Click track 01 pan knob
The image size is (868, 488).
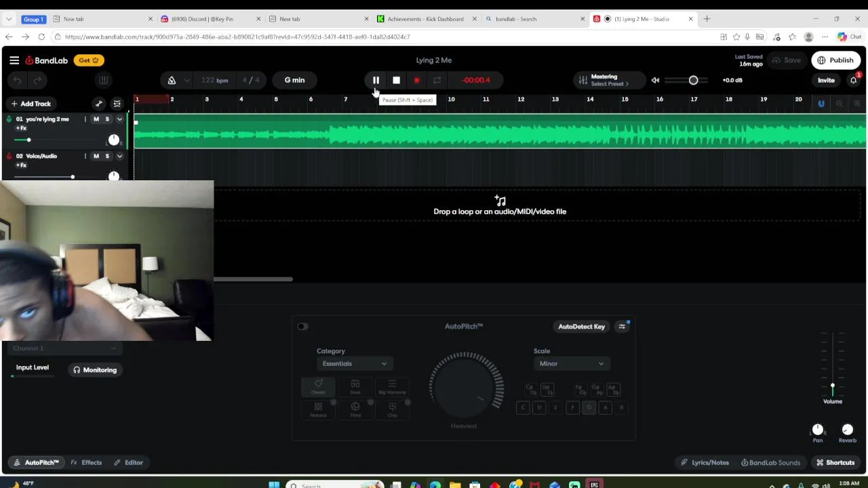[x=114, y=140]
